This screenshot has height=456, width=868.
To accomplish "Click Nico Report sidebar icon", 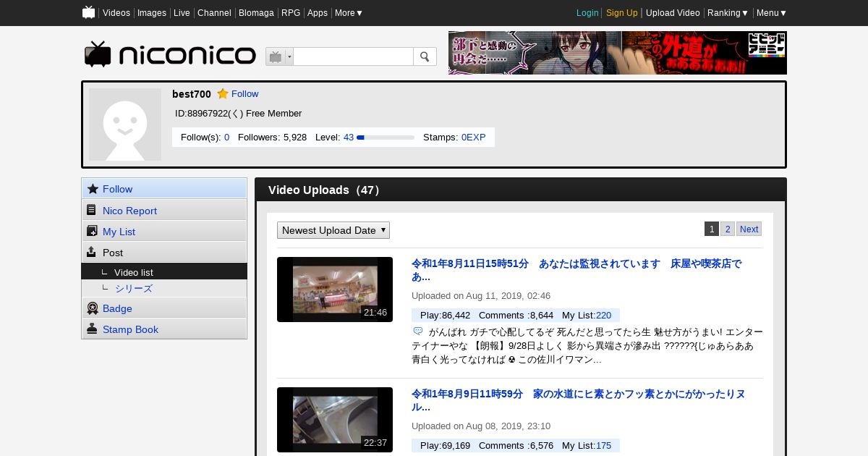I will click(x=92, y=210).
